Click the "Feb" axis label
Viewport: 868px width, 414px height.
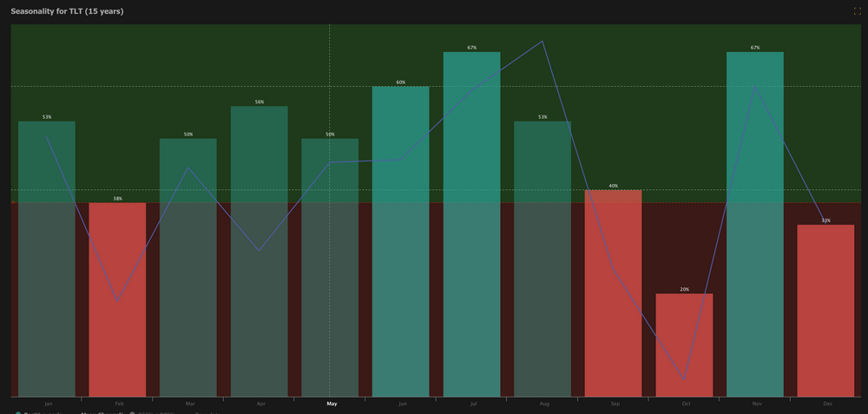point(119,404)
